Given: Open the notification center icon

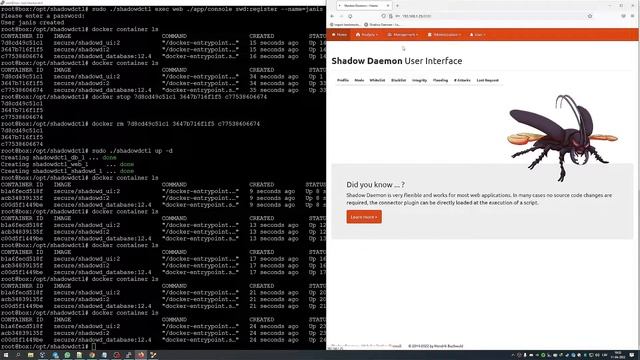Looking at the screenshot, I should pyautogui.click(x=632, y=355).
